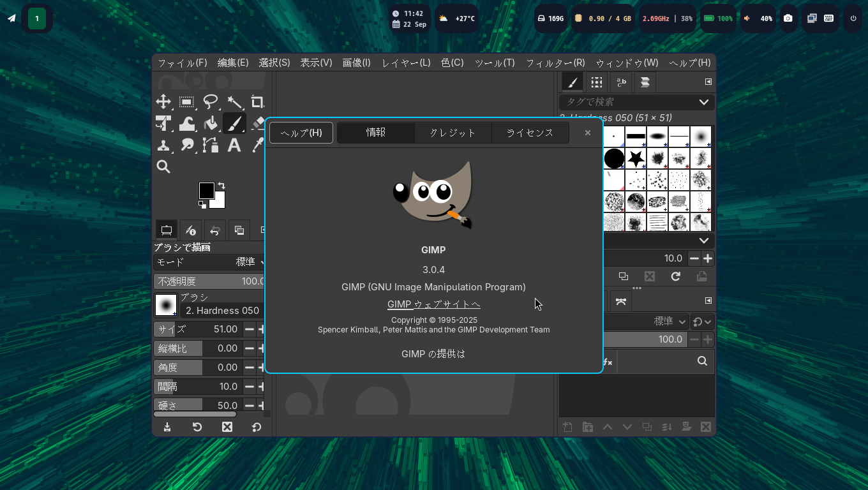Open the layer mode 標準 dropdown

(x=669, y=322)
